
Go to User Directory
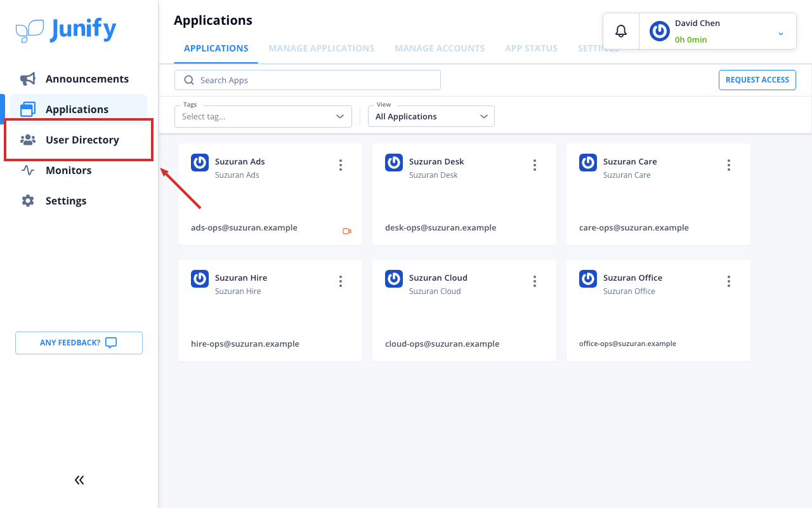coord(79,140)
